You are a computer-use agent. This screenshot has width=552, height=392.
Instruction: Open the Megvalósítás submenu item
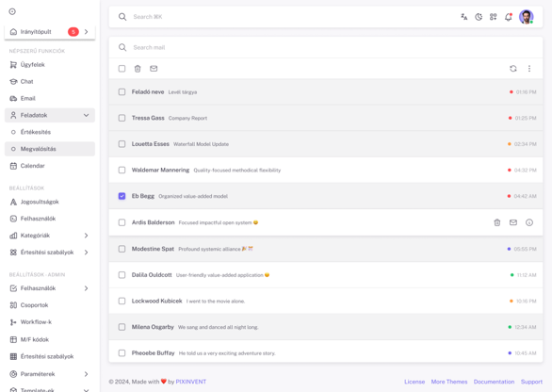click(x=50, y=149)
